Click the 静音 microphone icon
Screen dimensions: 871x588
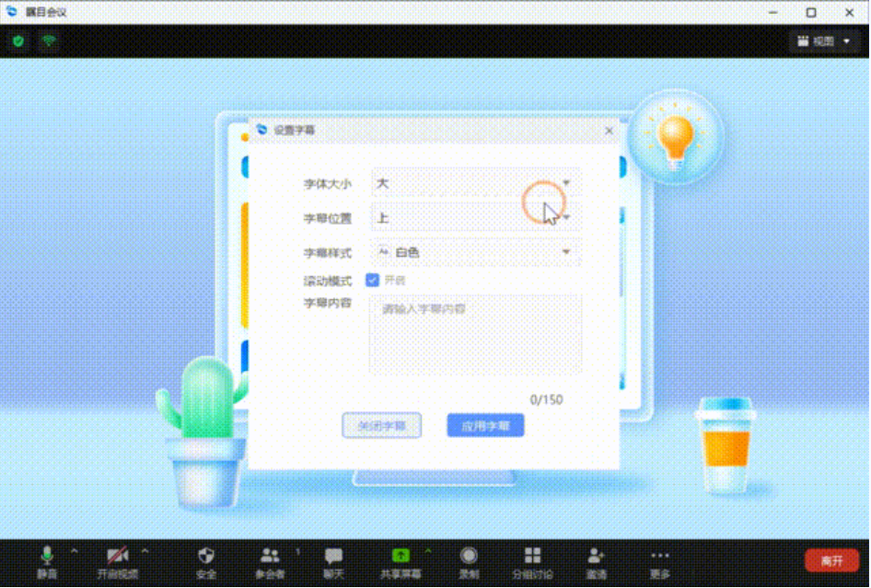47,555
